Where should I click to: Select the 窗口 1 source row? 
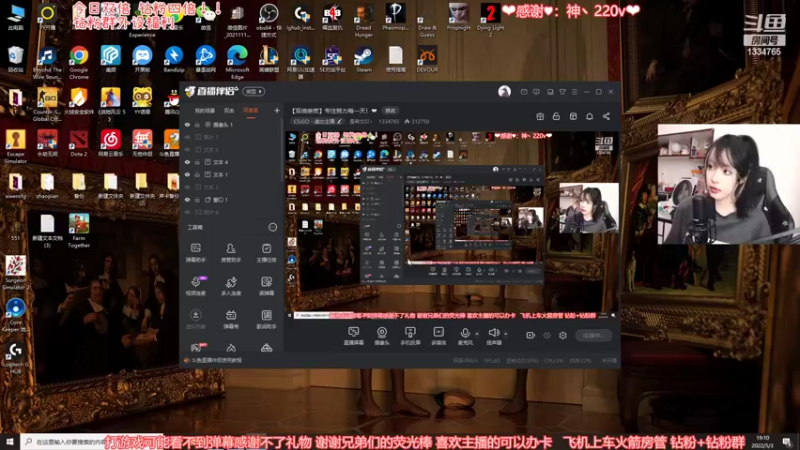(x=232, y=199)
